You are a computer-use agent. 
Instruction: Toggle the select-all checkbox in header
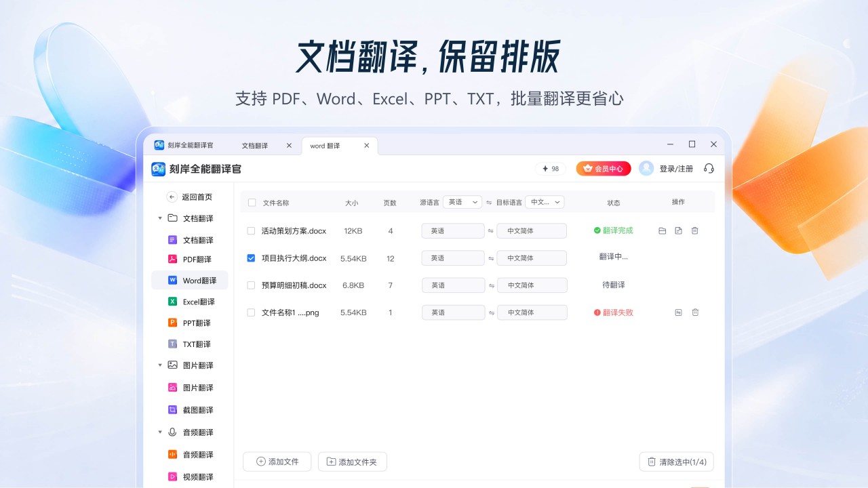[252, 203]
